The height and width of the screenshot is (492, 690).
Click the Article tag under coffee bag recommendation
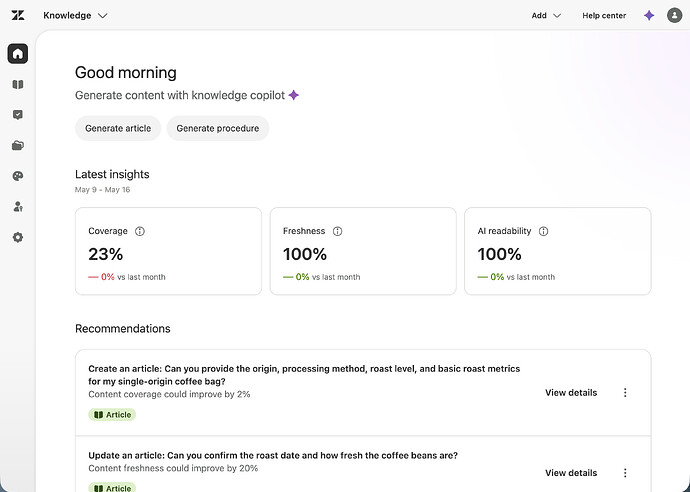(112, 415)
